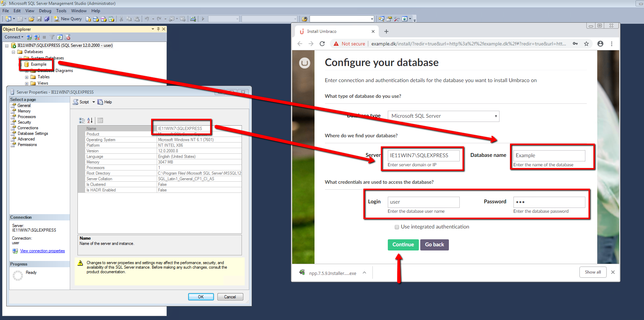Click the Activity Monitor icon
The width and height of the screenshot is (644, 320).
193,19
